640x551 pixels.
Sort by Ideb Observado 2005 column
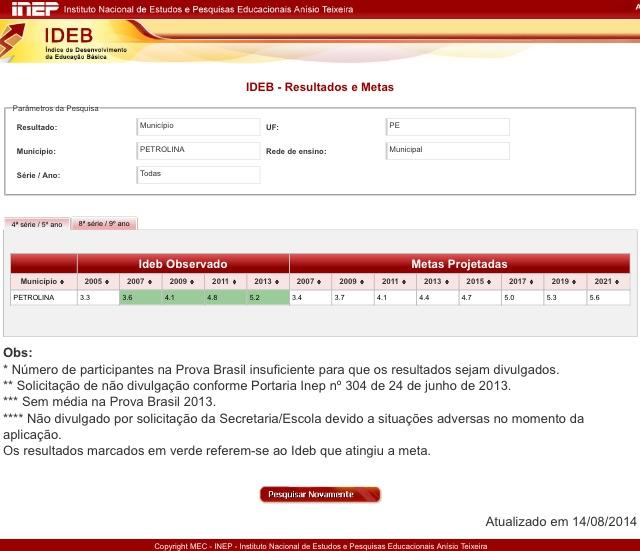click(98, 281)
